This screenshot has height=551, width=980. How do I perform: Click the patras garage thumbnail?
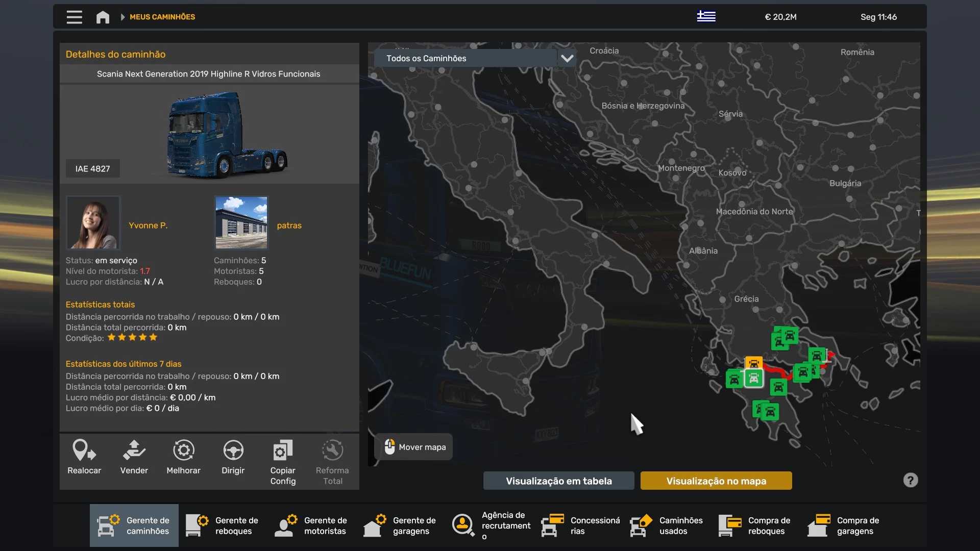click(x=241, y=222)
